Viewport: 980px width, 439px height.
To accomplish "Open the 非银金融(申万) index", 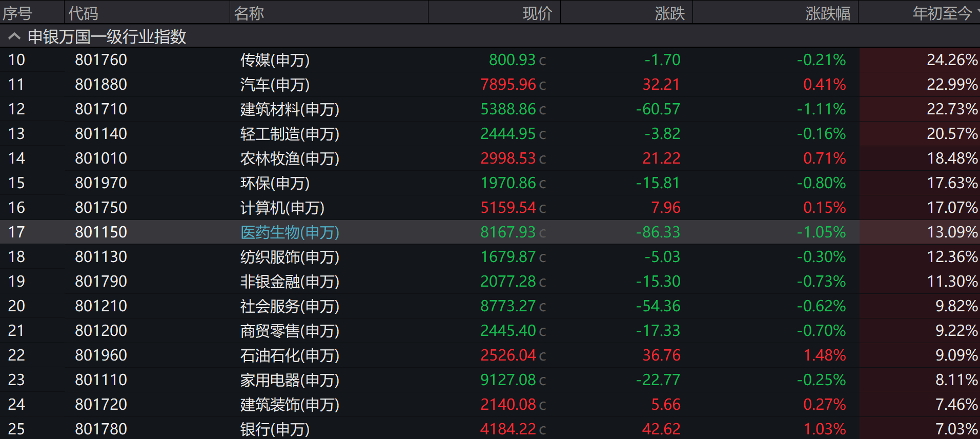I will pos(290,282).
